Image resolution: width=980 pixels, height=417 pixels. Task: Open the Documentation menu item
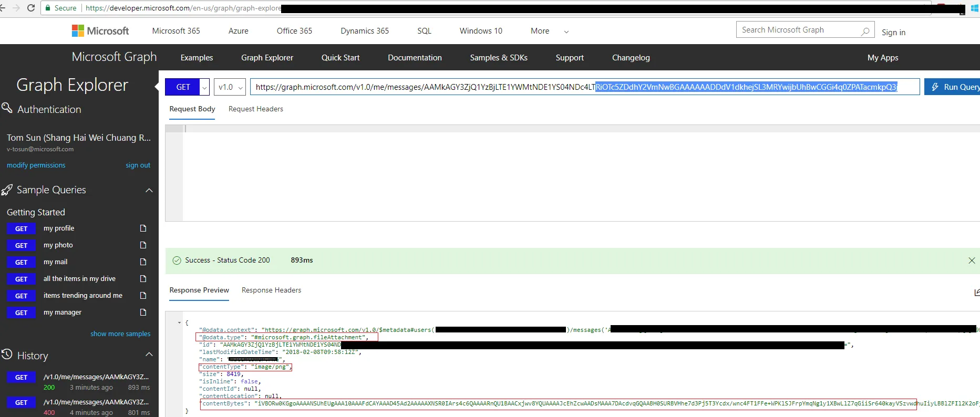415,58
